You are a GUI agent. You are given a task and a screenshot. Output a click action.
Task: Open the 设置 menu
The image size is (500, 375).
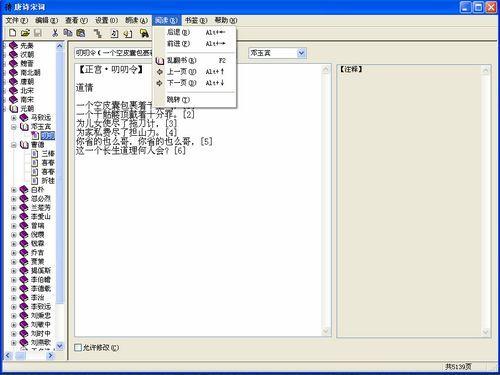(106, 20)
